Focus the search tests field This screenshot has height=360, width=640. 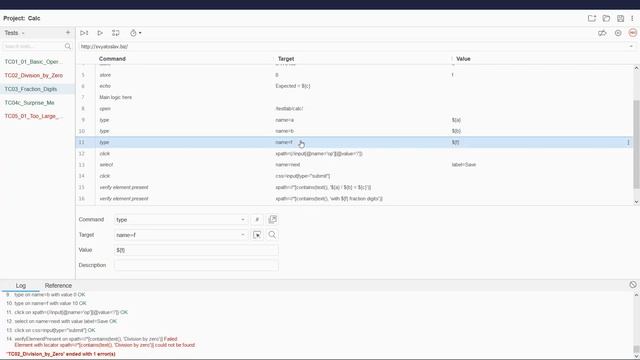33,46
